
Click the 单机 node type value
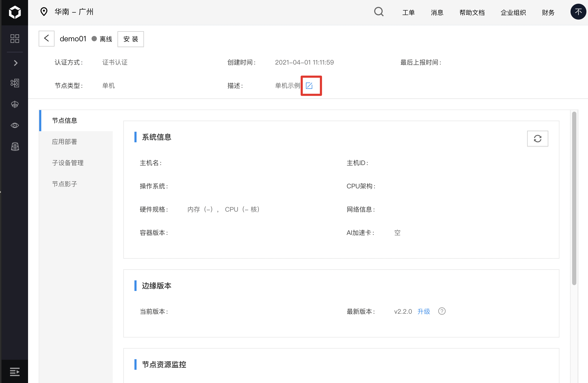108,86
